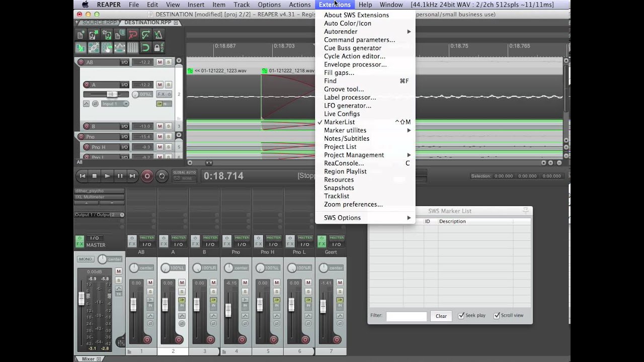Click the red Undo toolbar icon

click(133, 35)
